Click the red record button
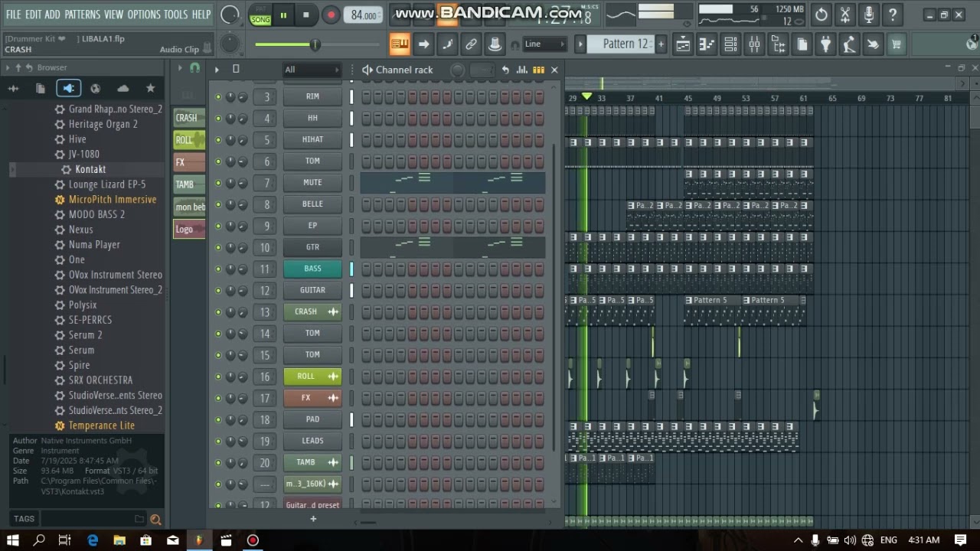The image size is (980, 551). (331, 15)
